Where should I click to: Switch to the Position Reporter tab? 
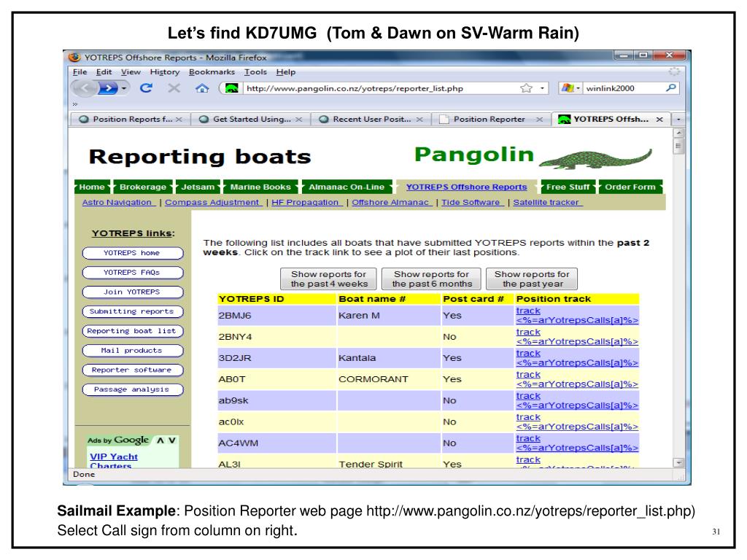[491, 119]
